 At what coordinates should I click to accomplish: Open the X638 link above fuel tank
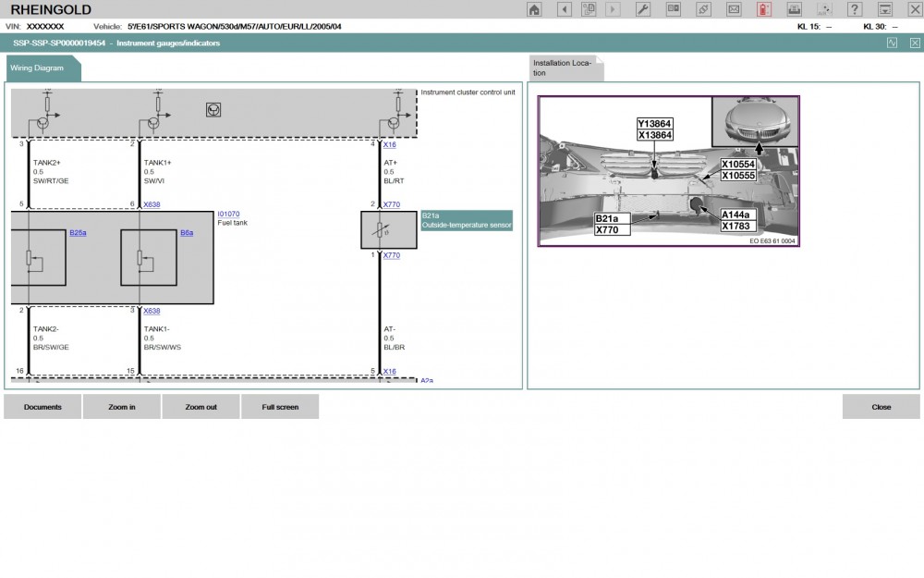click(x=152, y=204)
